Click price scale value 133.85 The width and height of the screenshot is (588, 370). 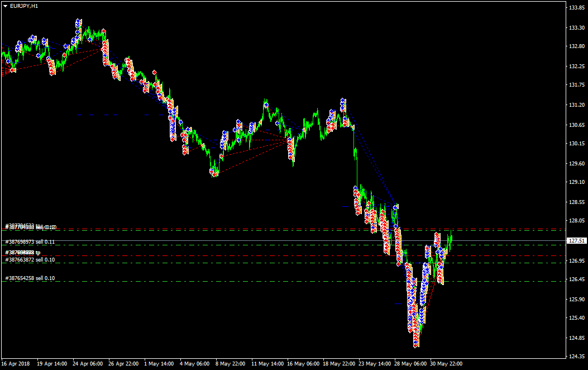(577, 7)
